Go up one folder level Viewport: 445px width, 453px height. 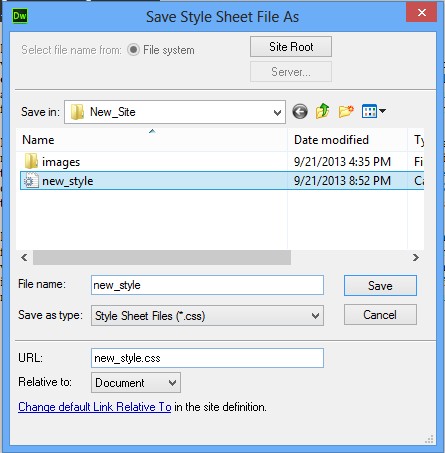(323, 111)
